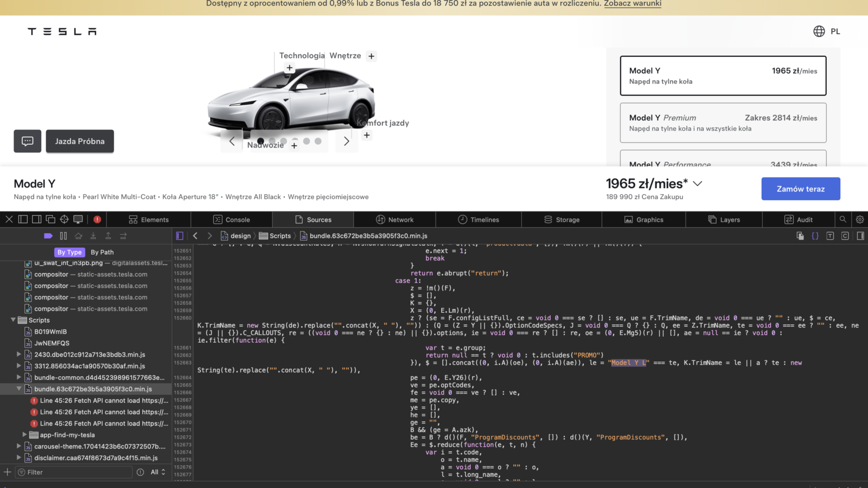Toggle pretty print curly braces
The width and height of the screenshot is (868, 488).
pos(815,236)
